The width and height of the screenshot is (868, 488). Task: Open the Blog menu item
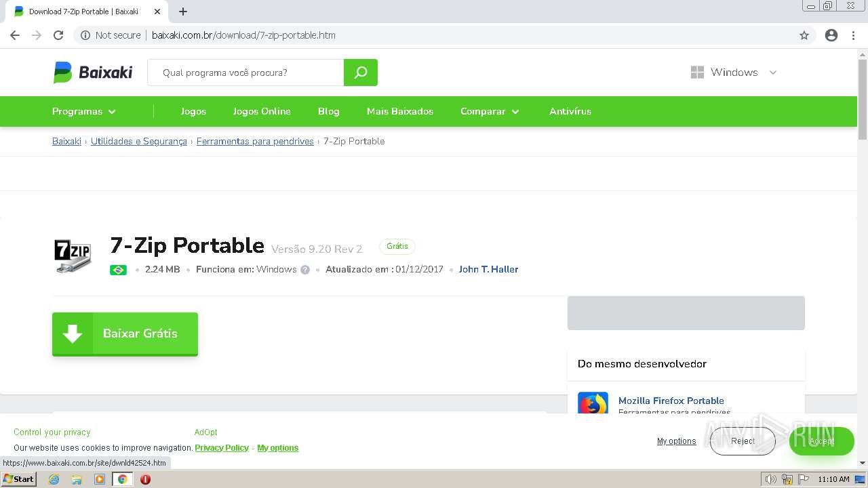[329, 112]
